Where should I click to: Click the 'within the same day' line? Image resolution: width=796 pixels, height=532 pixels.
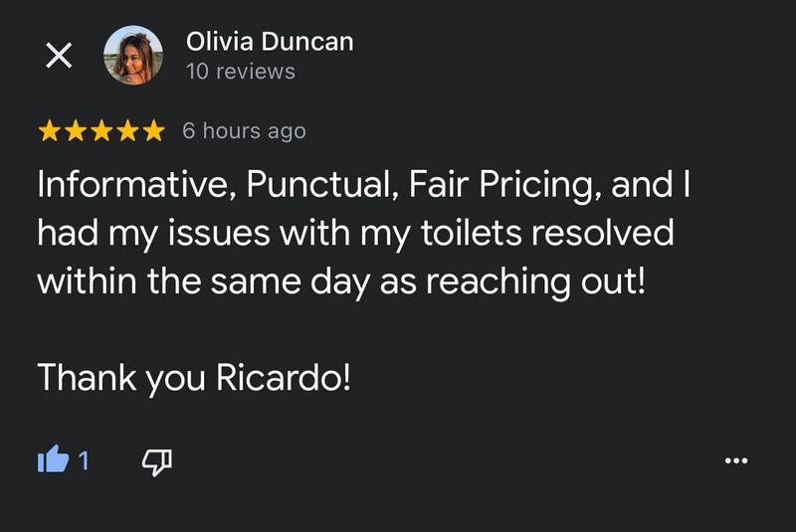pyautogui.click(x=341, y=282)
